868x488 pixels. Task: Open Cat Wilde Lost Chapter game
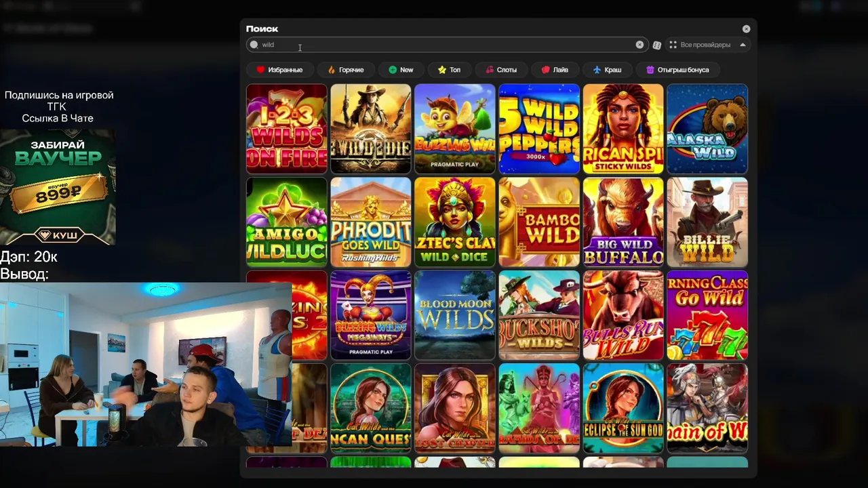455,409
